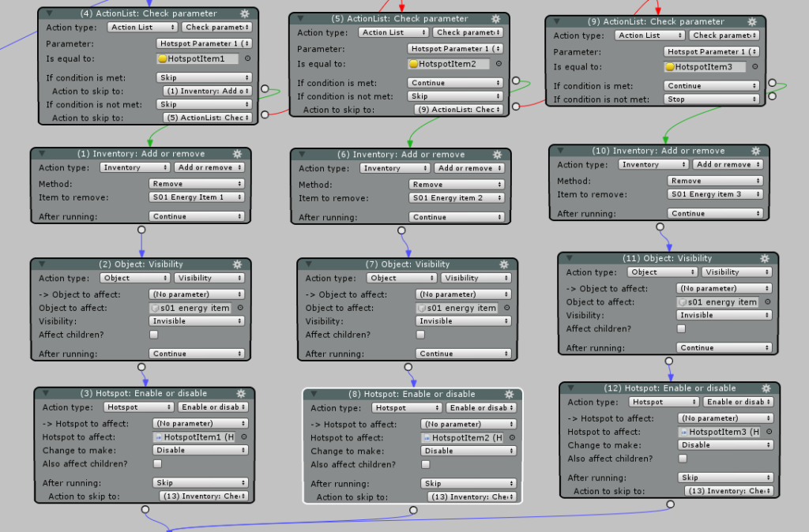Toggle Affect children checkbox in node (2)
The width and height of the screenshot is (809, 532).
154,335
